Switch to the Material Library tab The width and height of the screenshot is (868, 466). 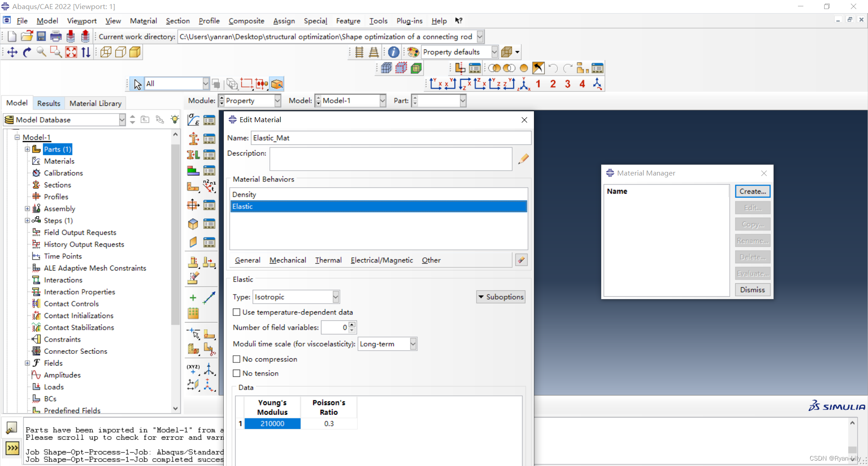click(95, 103)
